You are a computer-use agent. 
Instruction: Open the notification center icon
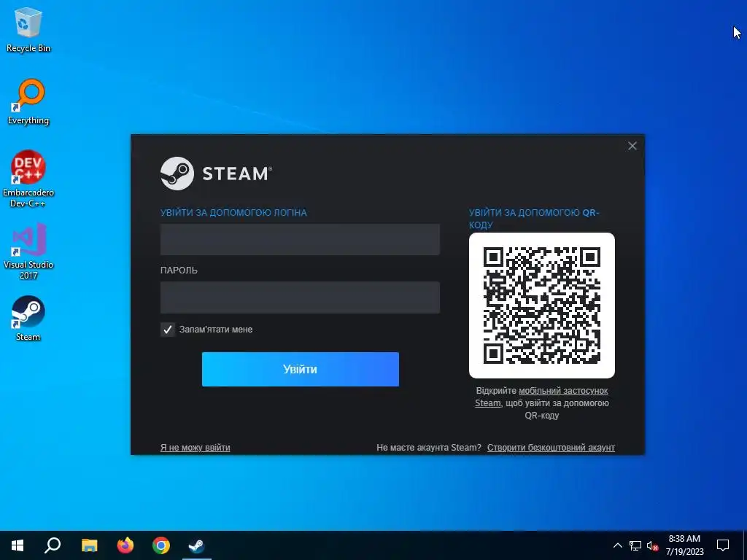point(723,545)
